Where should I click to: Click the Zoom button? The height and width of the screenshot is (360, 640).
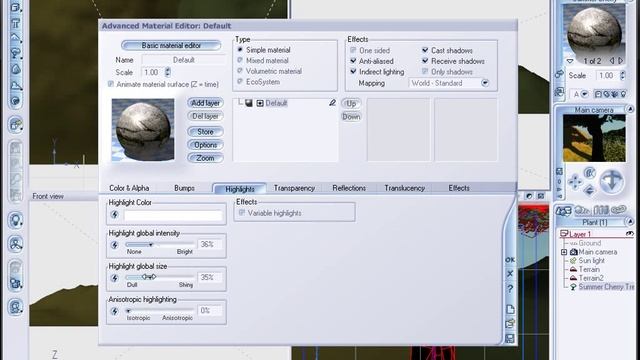(x=205, y=158)
